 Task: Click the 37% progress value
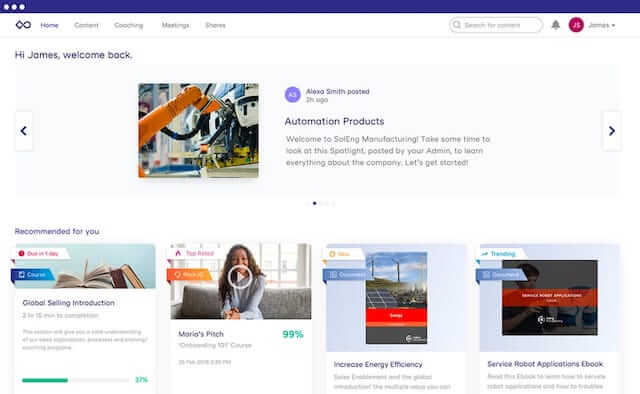141,380
